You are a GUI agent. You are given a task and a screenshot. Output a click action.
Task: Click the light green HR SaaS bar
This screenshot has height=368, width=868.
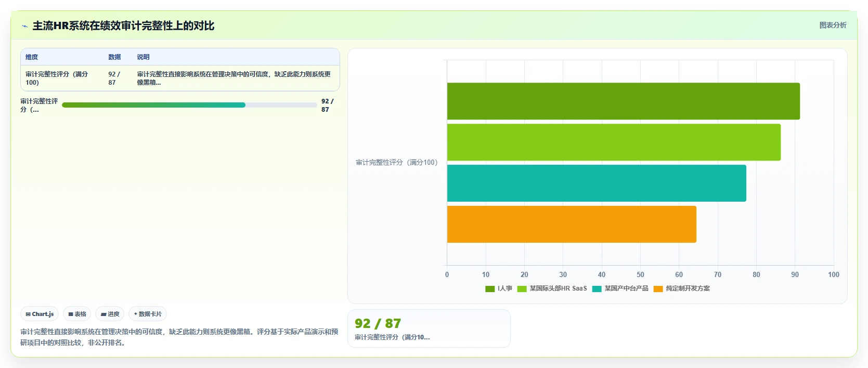pyautogui.click(x=614, y=142)
